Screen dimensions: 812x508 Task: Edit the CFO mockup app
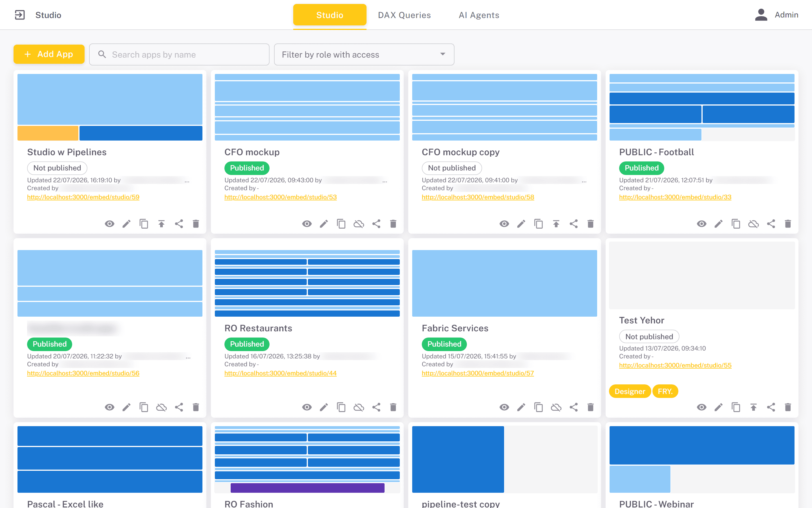[324, 224]
